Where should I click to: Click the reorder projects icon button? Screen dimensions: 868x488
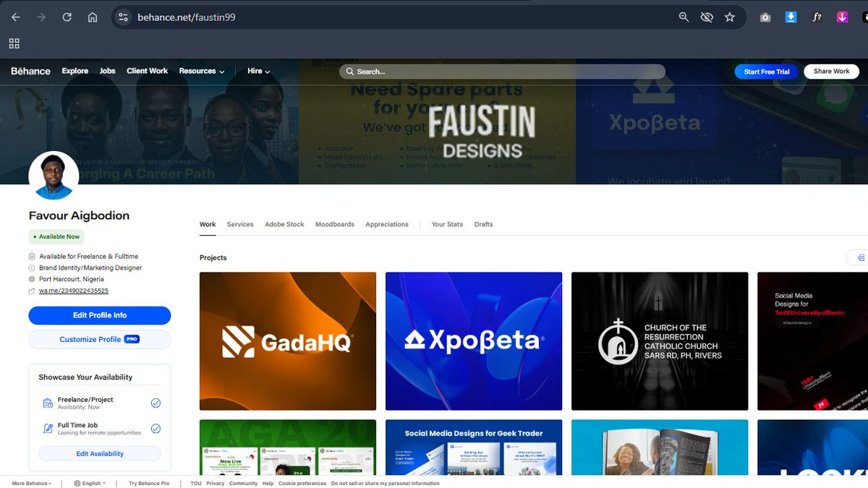click(859, 257)
